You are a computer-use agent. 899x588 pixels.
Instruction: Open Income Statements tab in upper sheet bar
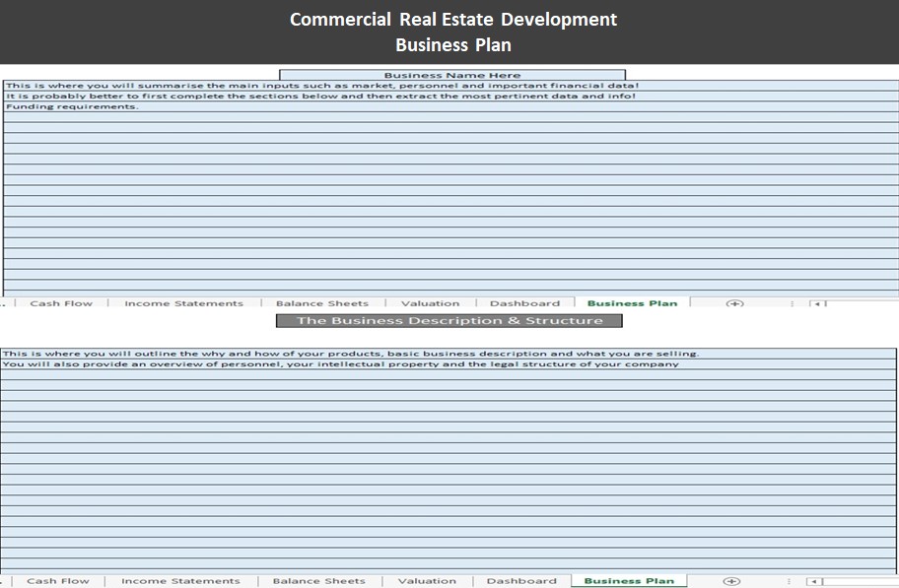184,303
